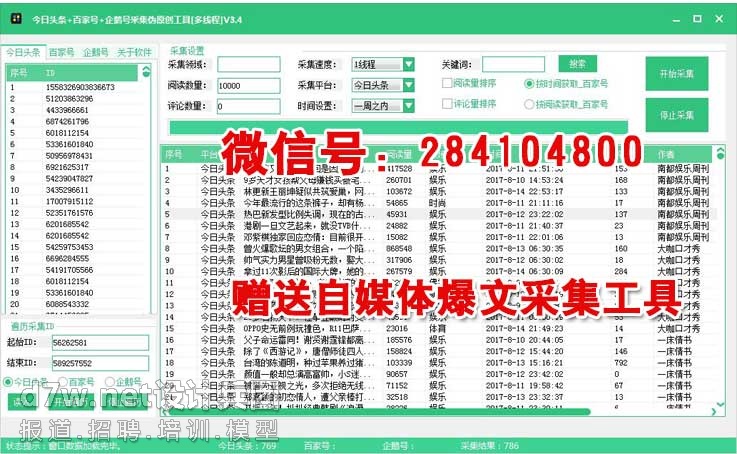737x454 pixels.
Task: Focus the 关键词 input field
Action: [513, 64]
